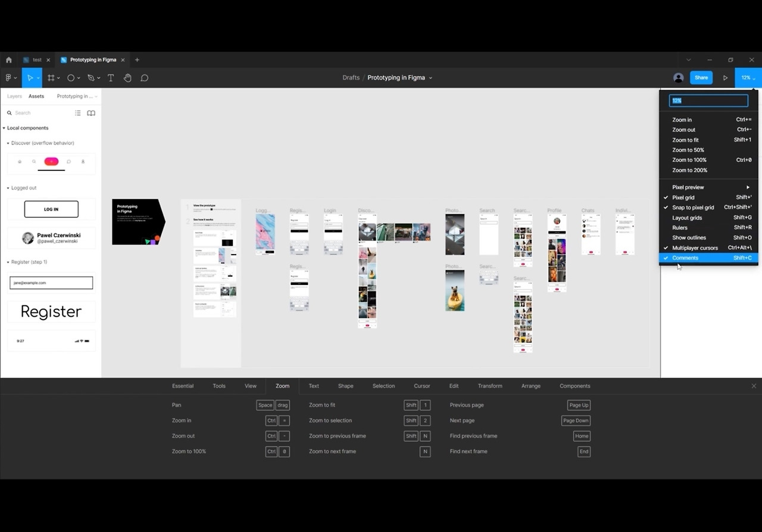Viewport: 762px width, 532px height.
Task: Toggle Snap to pixel grid option
Action: [708, 208]
